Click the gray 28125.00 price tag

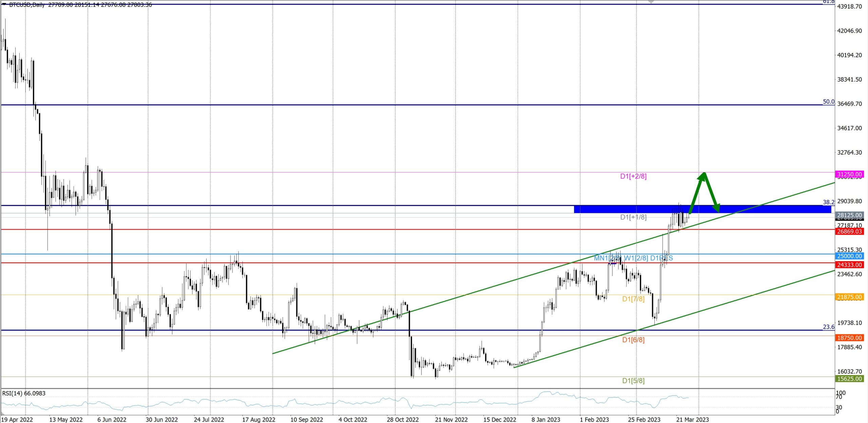point(849,215)
